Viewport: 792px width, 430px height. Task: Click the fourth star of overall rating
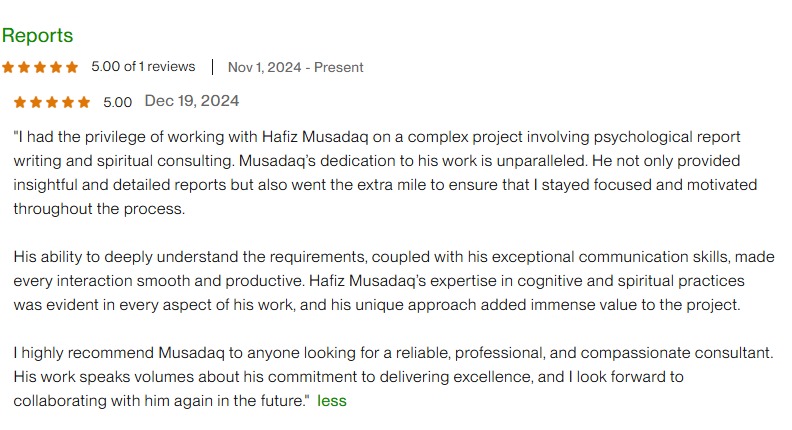(56, 67)
